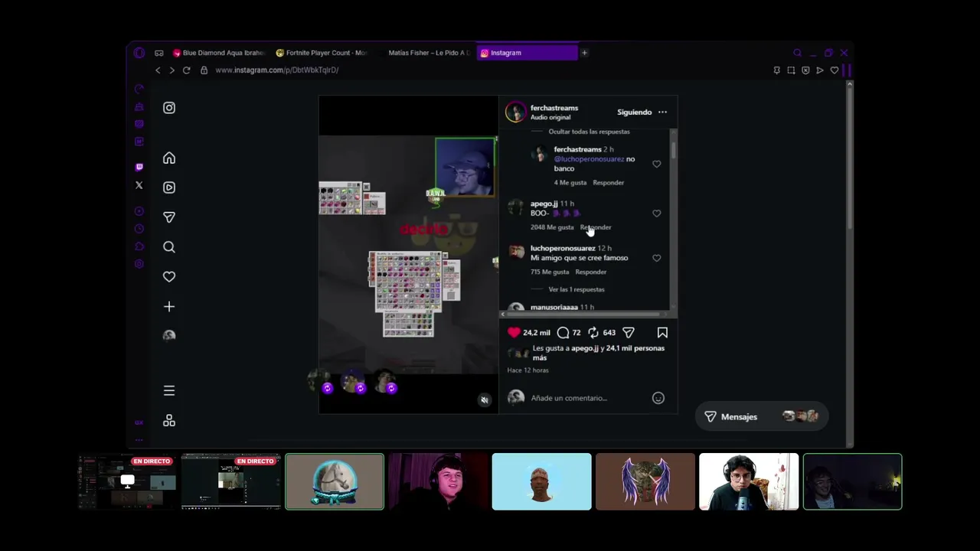Repost the post with the repost icon
The width and height of the screenshot is (980, 551).
click(593, 333)
